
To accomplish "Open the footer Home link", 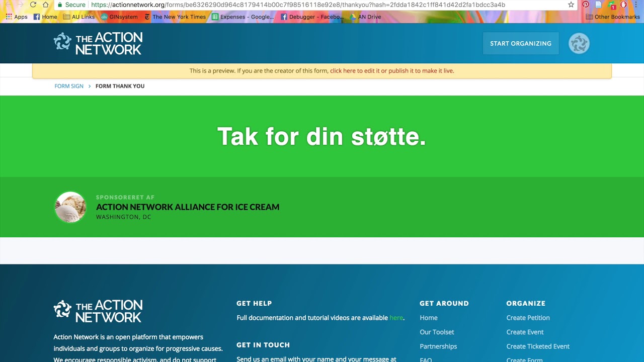I will pos(429,318).
